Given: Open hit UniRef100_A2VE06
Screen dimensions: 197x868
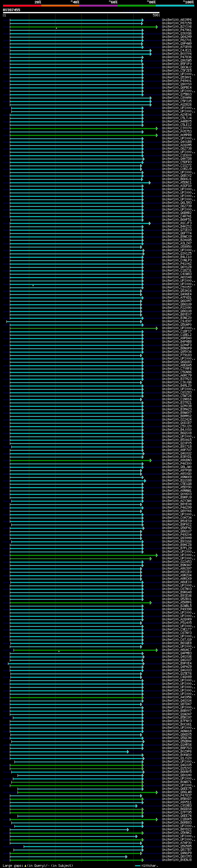Looking at the screenshot, I should tap(177, 115).
